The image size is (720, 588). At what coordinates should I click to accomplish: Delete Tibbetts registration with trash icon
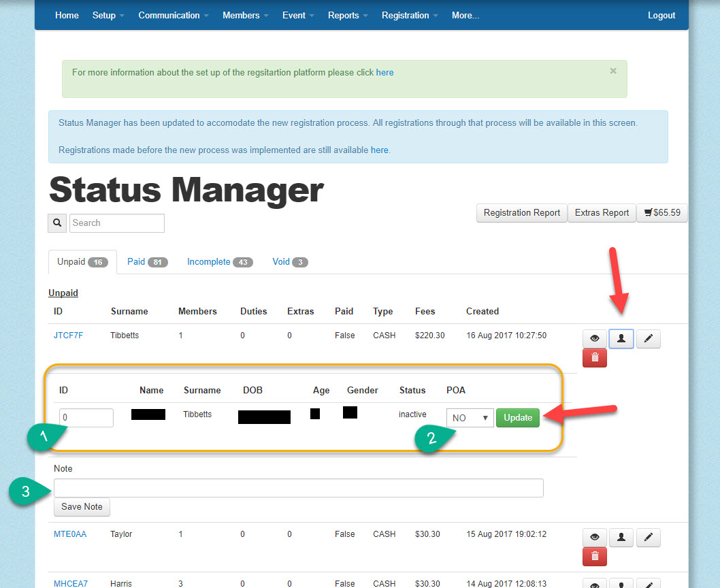tap(594, 358)
